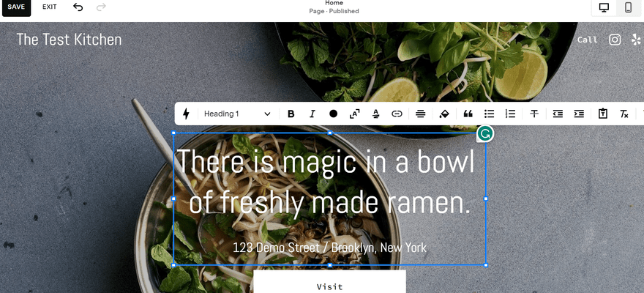Switch to desktop preview view
The width and height of the screenshot is (644, 293).
point(604,8)
